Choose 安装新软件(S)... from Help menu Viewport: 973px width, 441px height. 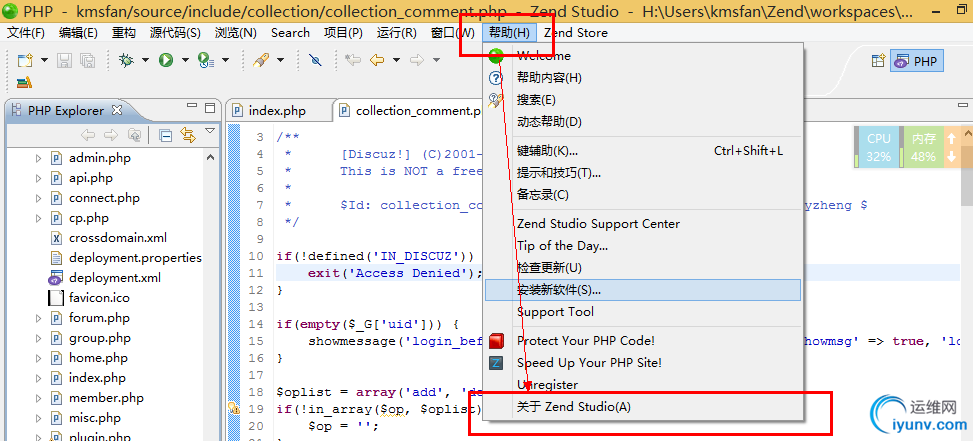tap(643, 290)
